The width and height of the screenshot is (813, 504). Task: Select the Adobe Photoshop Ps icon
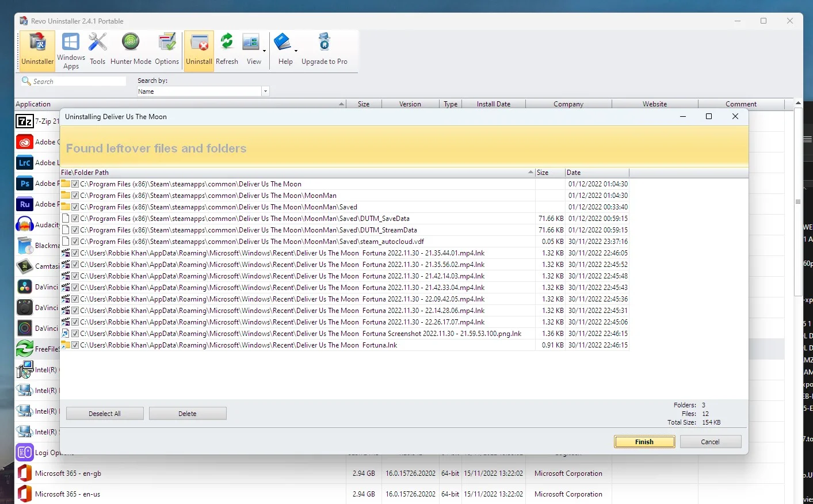click(25, 184)
